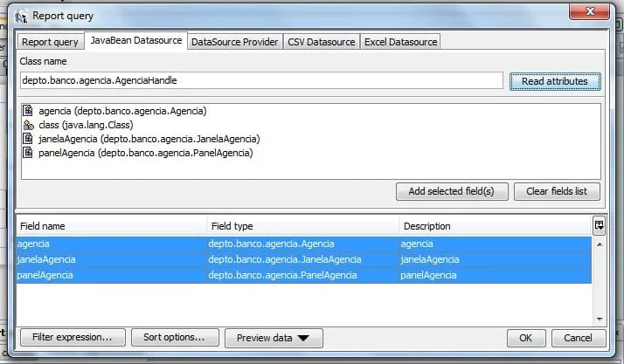Click the Field type column header

click(x=303, y=226)
